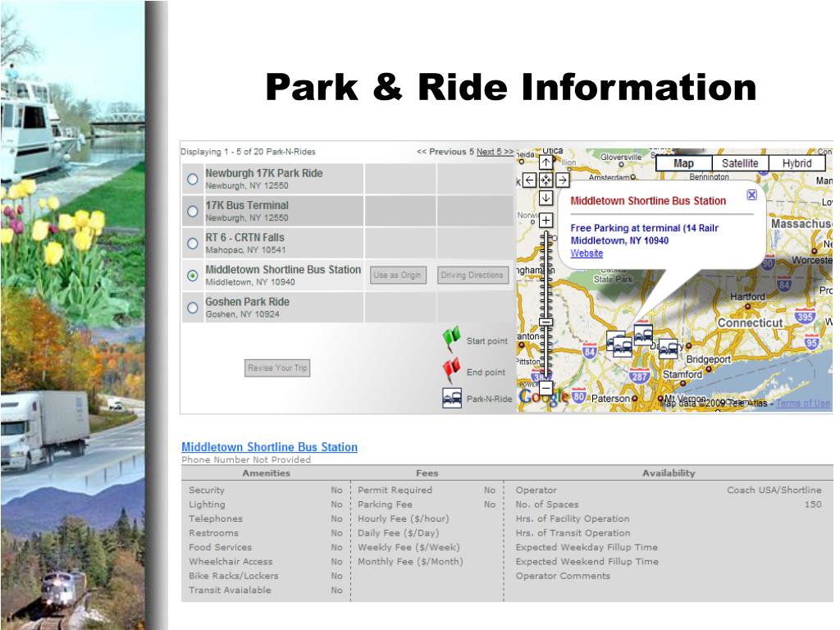
Task: Select 17K Bus Terminal radio button
Action: [192, 212]
